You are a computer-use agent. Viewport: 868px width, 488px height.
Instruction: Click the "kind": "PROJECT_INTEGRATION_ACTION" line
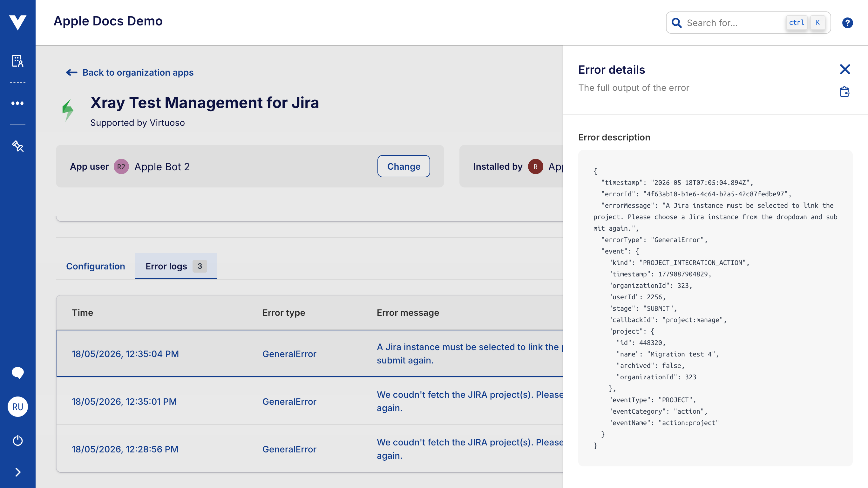click(x=679, y=263)
